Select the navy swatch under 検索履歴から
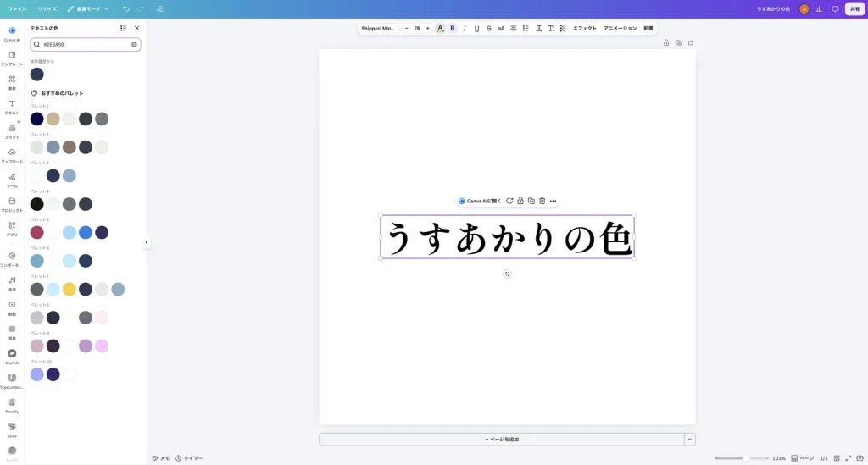The image size is (868, 465). pyautogui.click(x=37, y=75)
